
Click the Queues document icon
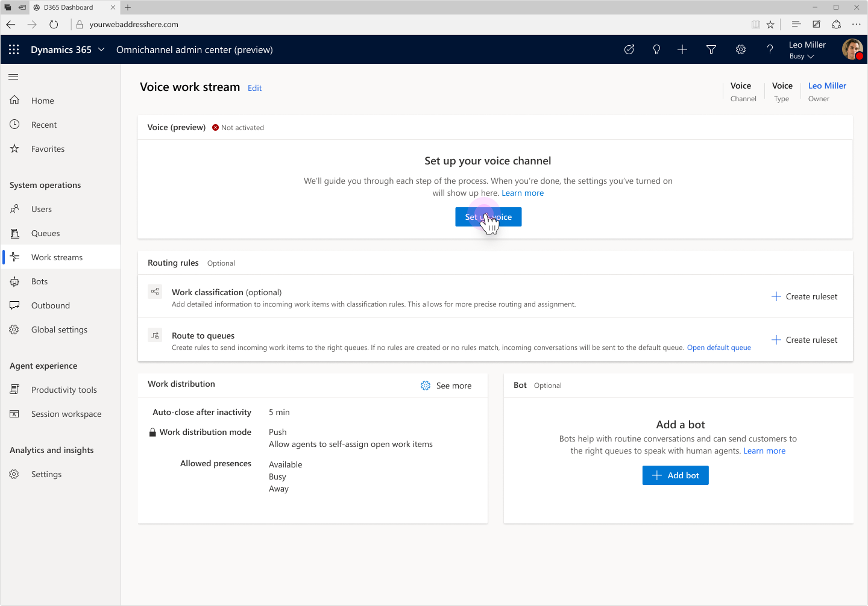coord(14,233)
